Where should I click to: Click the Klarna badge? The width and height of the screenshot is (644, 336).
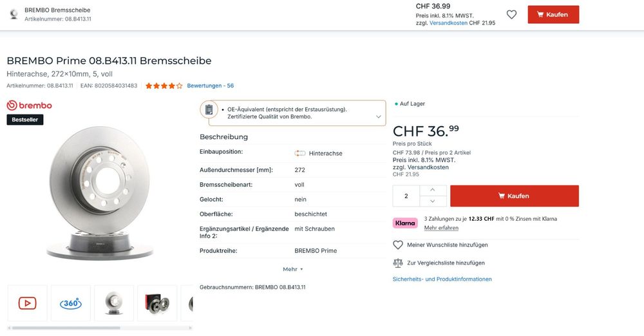pos(405,223)
